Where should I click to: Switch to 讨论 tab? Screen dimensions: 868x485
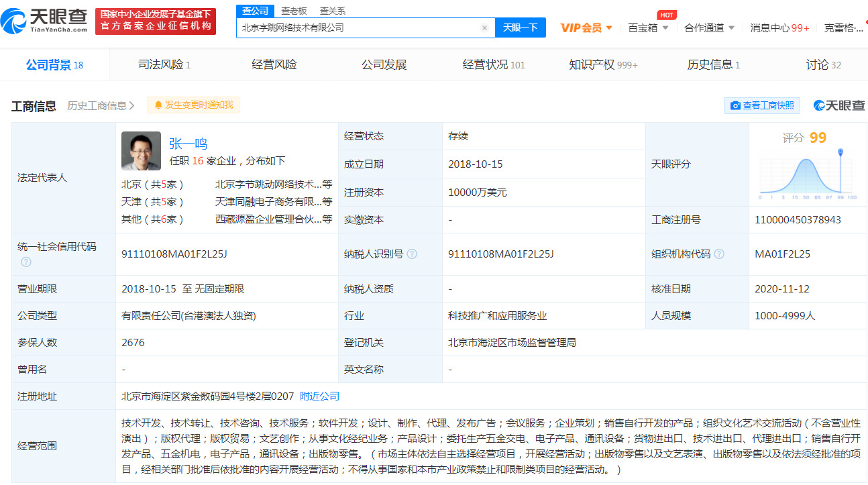click(x=823, y=65)
